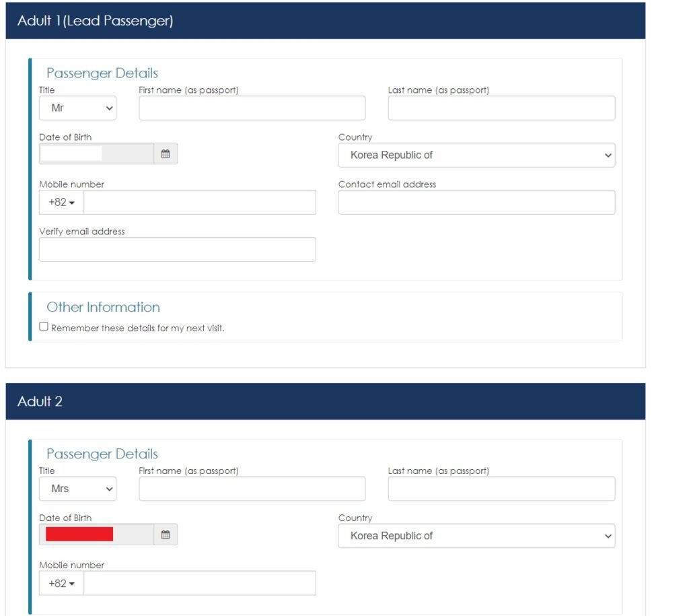Viewport: 689px width, 616px height.
Task: Click the Adult 2 section header
Action: tap(326, 401)
